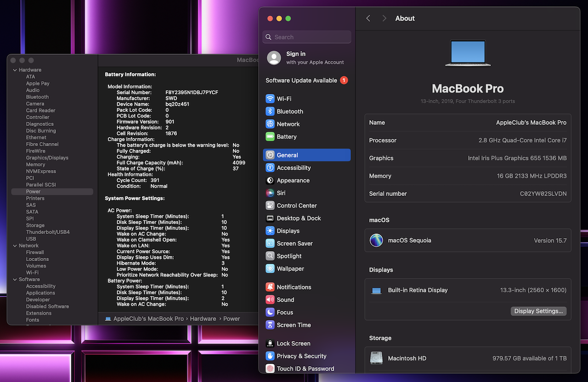Click battery serial number F8Y2395N1DBJ7PYCF
The width and height of the screenshot is (588, 382).
point(192,92)
